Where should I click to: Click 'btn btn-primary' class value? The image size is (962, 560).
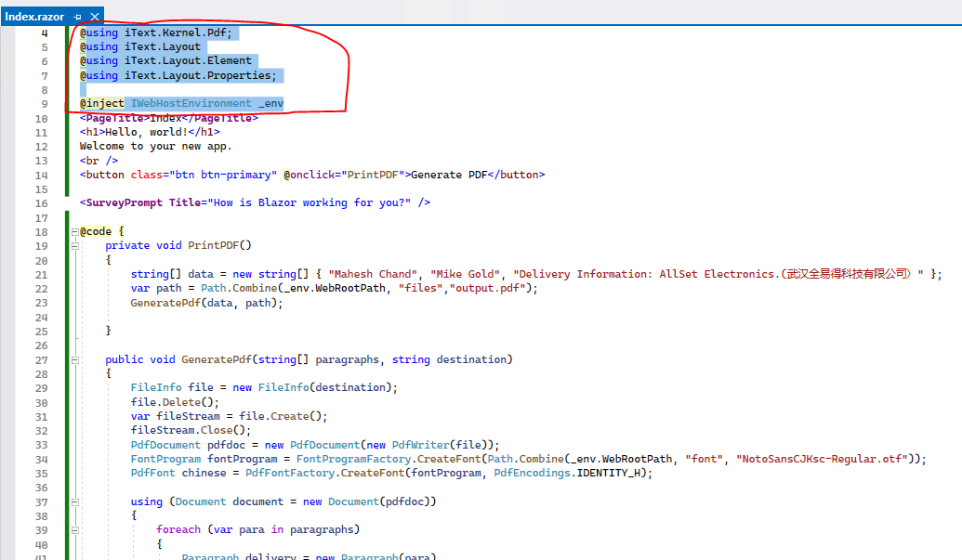pos(223,176)
